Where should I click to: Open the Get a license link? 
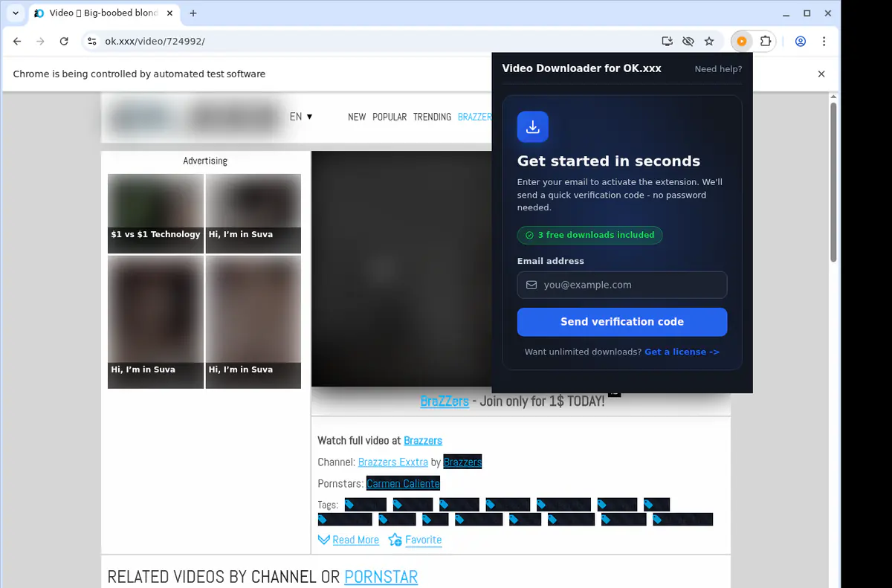click(x=682, y=352)
